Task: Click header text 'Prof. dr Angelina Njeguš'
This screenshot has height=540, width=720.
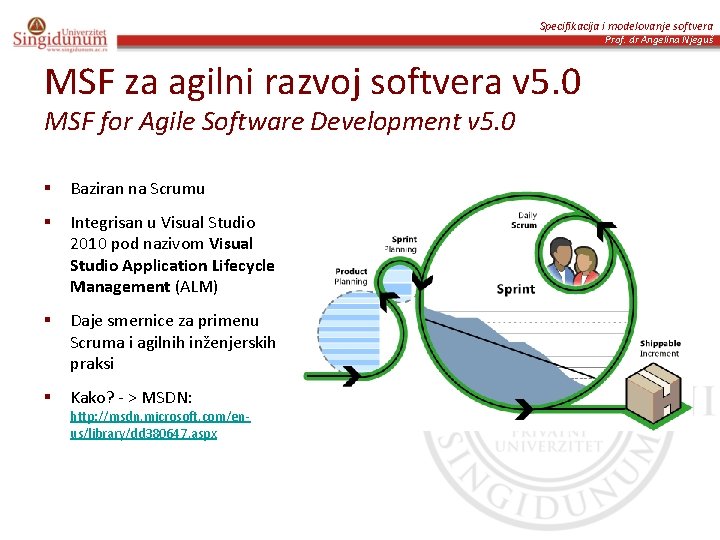Action: (x=659, y=39)
